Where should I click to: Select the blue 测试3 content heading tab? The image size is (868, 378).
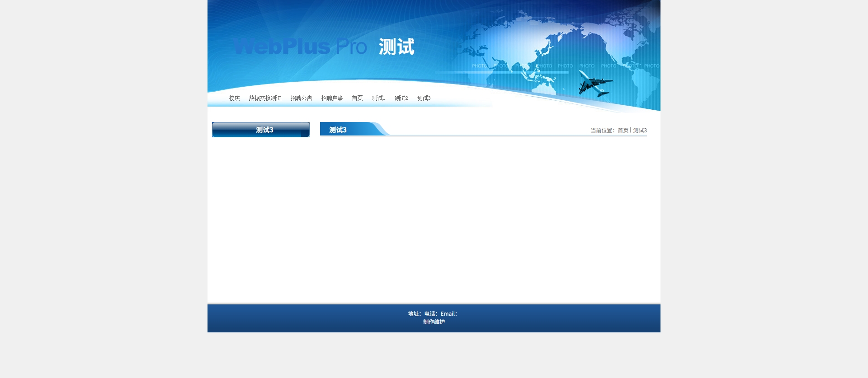click(x=338, y=130)
